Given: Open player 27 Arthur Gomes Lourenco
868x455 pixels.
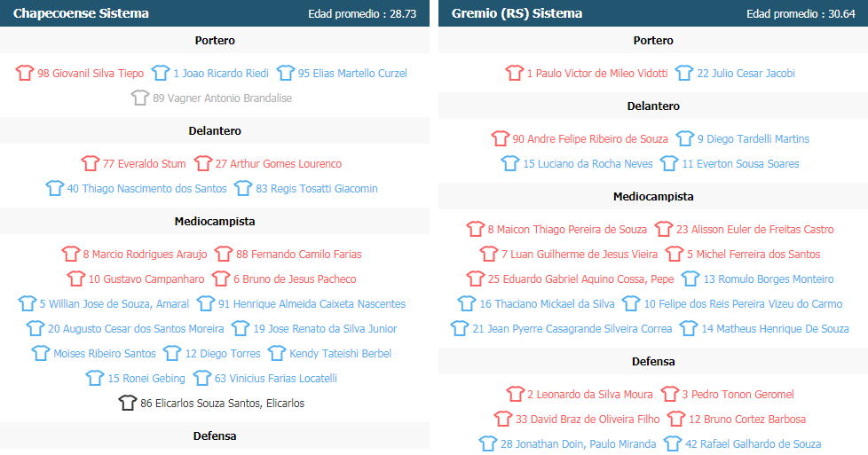Looking at the screenshot, I should [x=279, y=164].
